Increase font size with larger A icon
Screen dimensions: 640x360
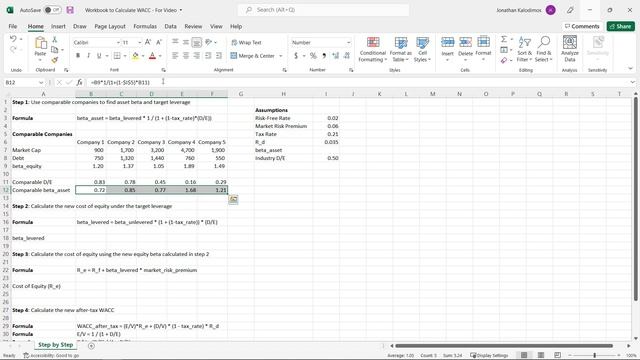click(148, 42)
